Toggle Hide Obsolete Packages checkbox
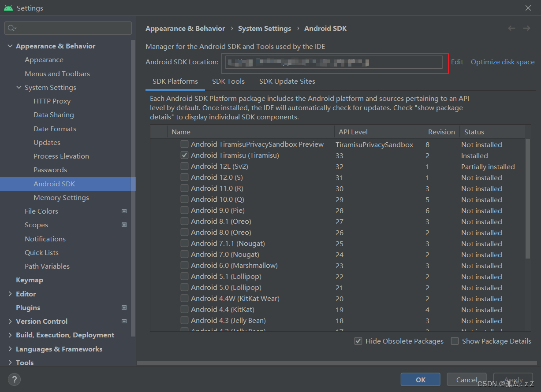Image resolution: width=541 pixels, height=392 pixels. tap(358, 341)
